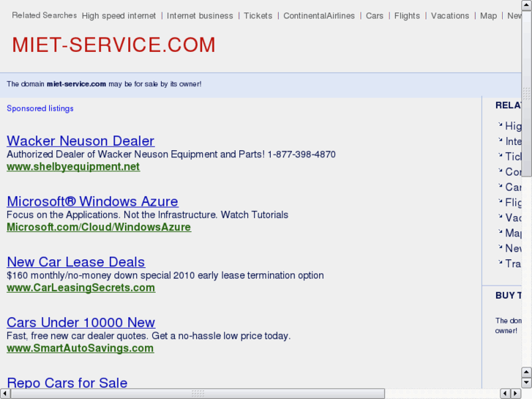Image resolution: width=532 pixels, height=399 pixels.
Task: Visit www.CarLeasingSecrets.com
Action: tap(81, 288)
